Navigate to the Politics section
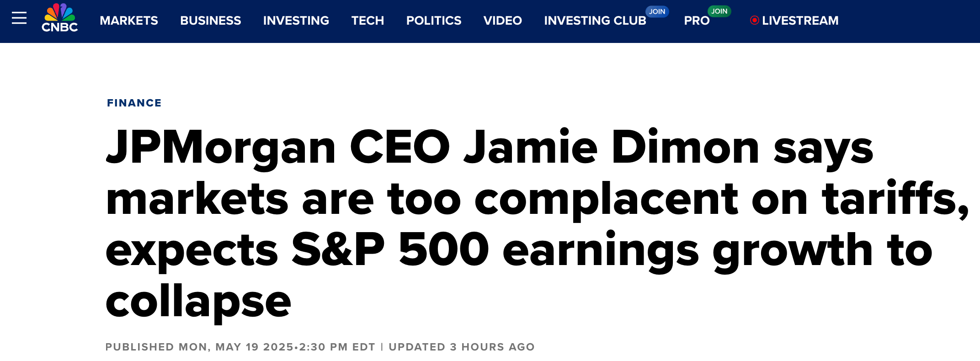 click(434, 21)
